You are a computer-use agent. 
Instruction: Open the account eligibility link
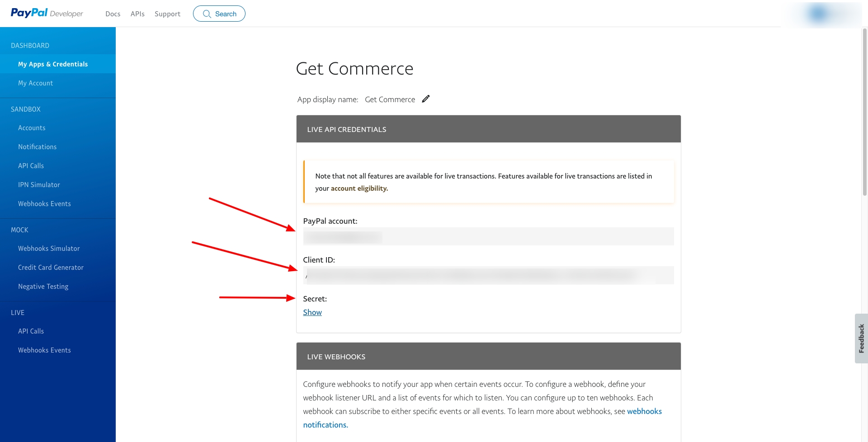click(x=359, y=188)
